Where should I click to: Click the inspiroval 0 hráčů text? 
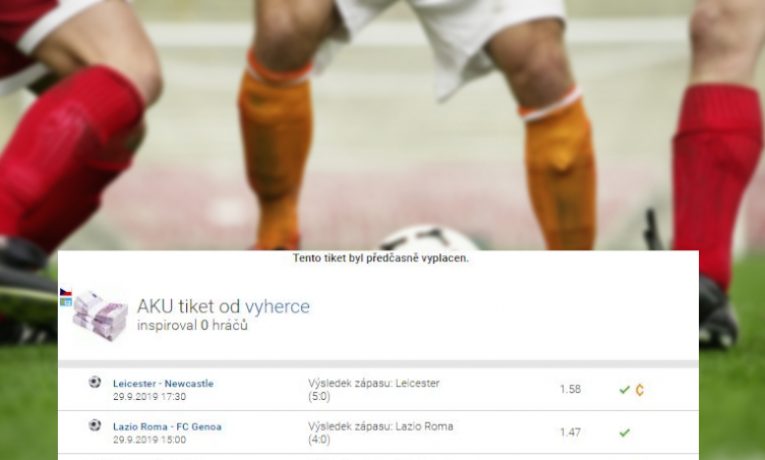[192, 325]
